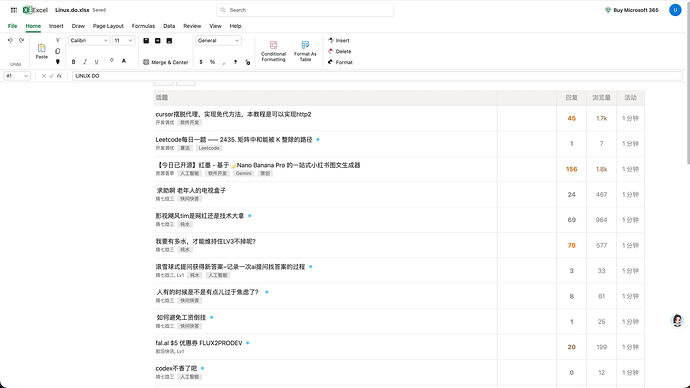The height and width of the screenshot is (388, 690).
Task: Open the File menu
Action: 12,26
